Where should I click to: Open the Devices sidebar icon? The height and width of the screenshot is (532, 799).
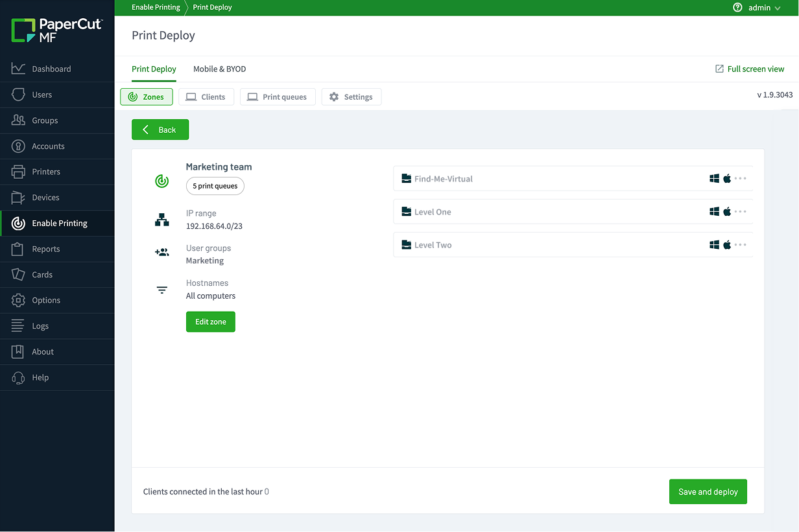coord(18,198)
